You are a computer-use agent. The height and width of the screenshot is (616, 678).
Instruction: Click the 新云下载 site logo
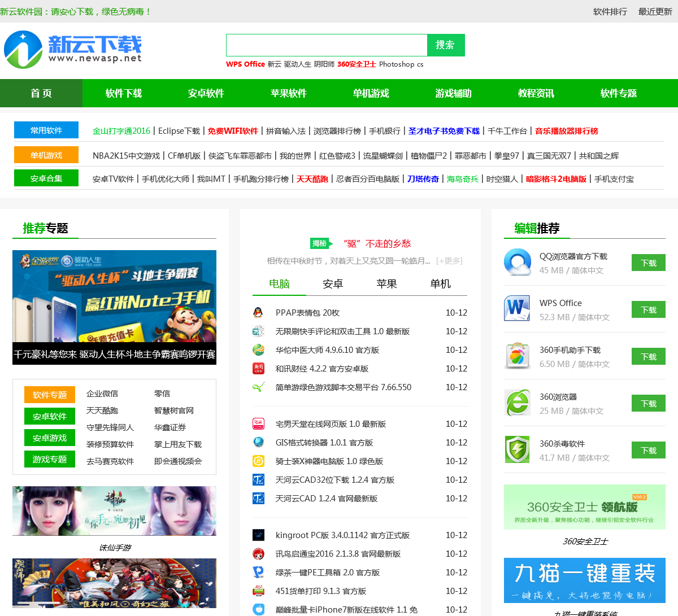tap(73, 50)
